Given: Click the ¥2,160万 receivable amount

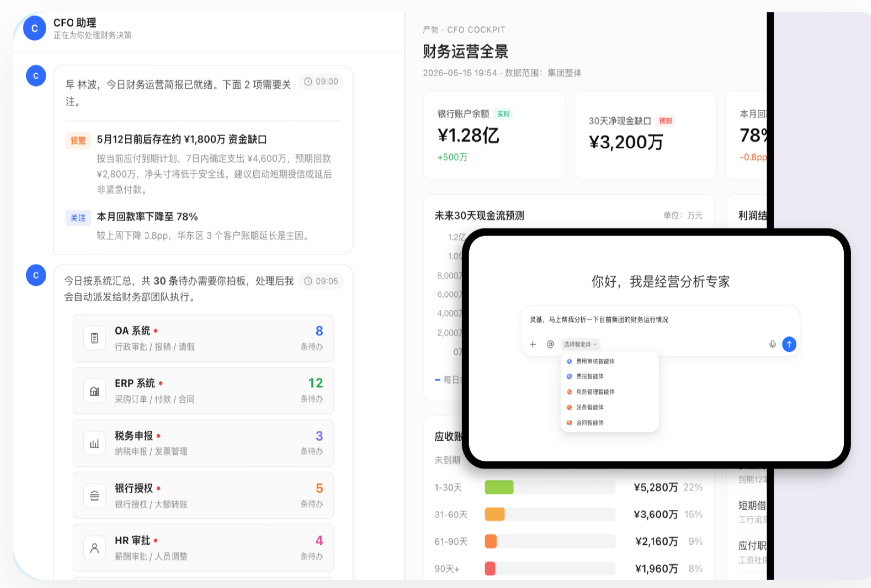Looking at the screenshot, I should pos(656,541).
